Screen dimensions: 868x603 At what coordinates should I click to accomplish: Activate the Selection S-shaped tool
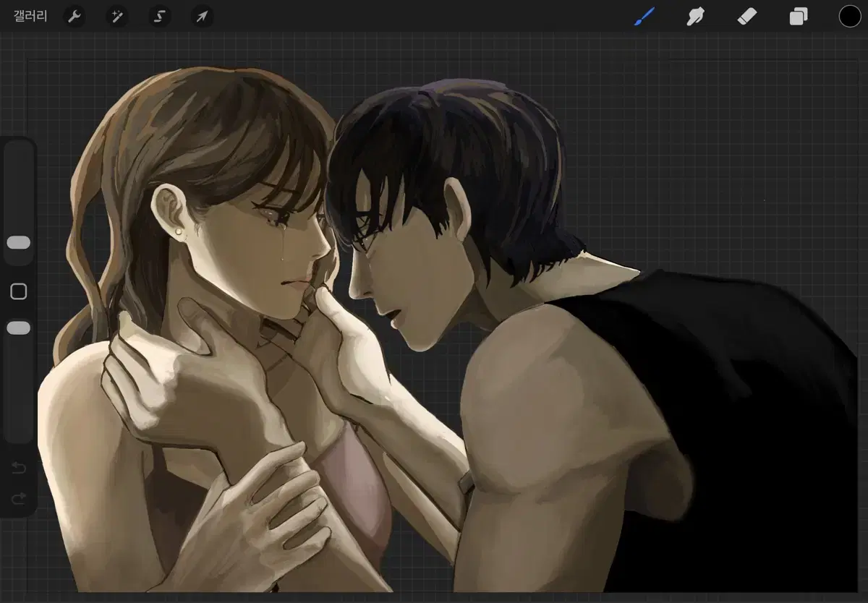159,17
